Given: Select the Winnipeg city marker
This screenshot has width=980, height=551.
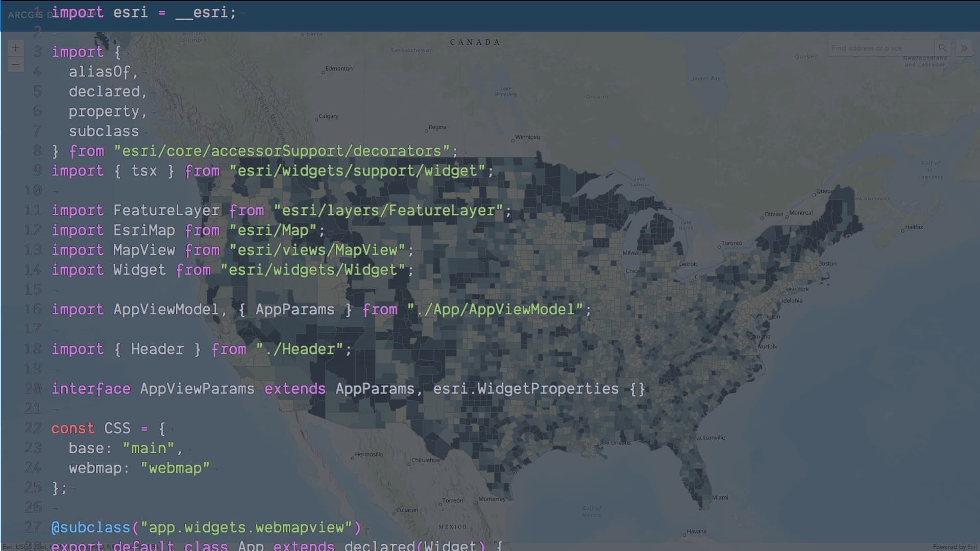Looking at the screenshot, I should [x=512, y=141].
